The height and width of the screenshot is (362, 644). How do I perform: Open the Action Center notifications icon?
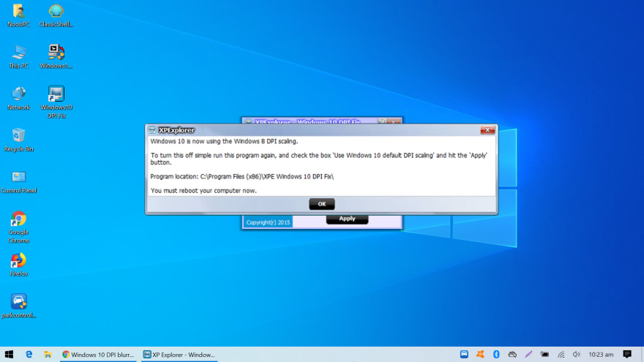pyautogui.click(x=627, y=354)
